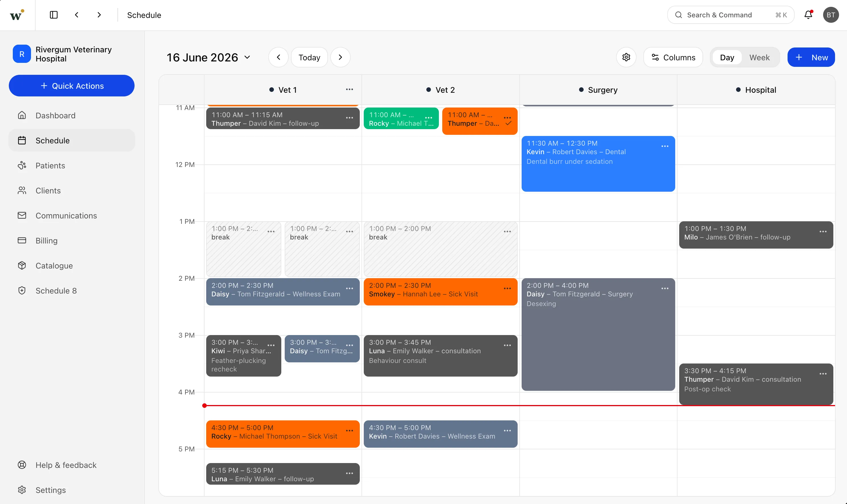Switch to Week view

[759, 57]
